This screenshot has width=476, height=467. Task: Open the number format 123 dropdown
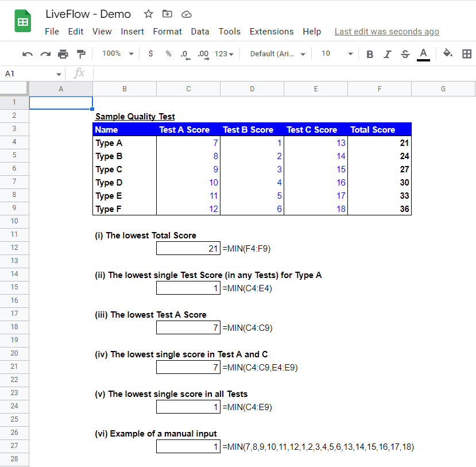(222, 53)
